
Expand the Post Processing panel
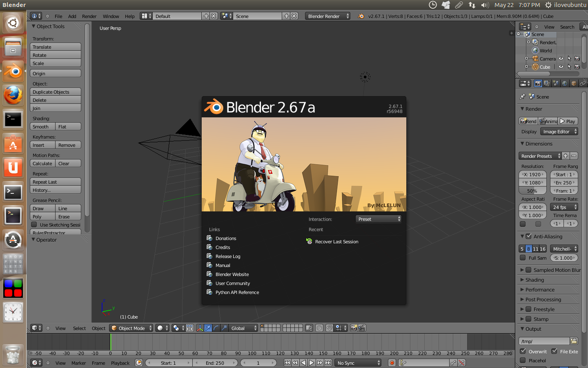pyautogui.click(x=543, y=299)
